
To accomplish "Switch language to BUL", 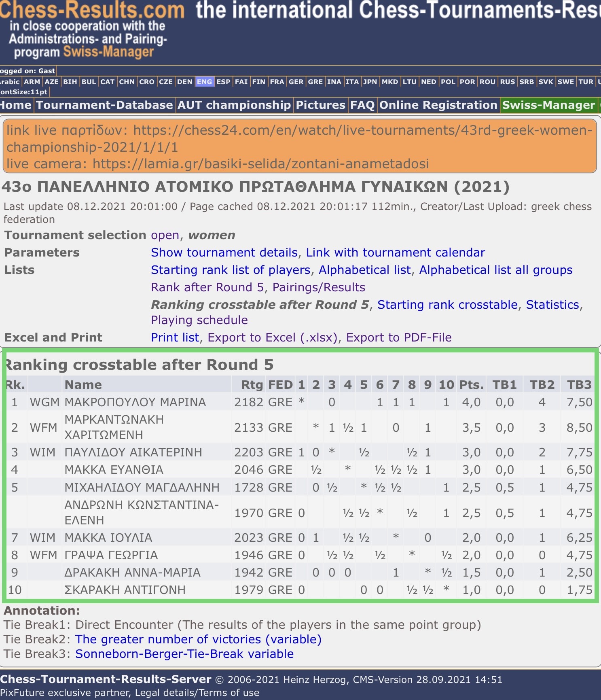I will tap(89, 82).
